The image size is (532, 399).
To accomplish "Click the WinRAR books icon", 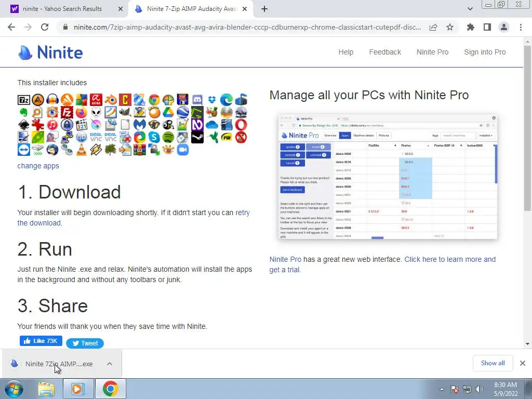I will point(139,150).
